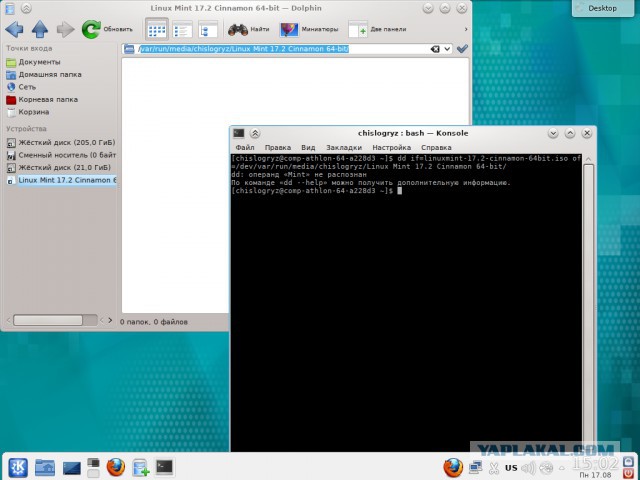This screenshot has height=480, width=640.
Task: Confirm the location with checkmark icon
Action: click(x=462, y=48)
